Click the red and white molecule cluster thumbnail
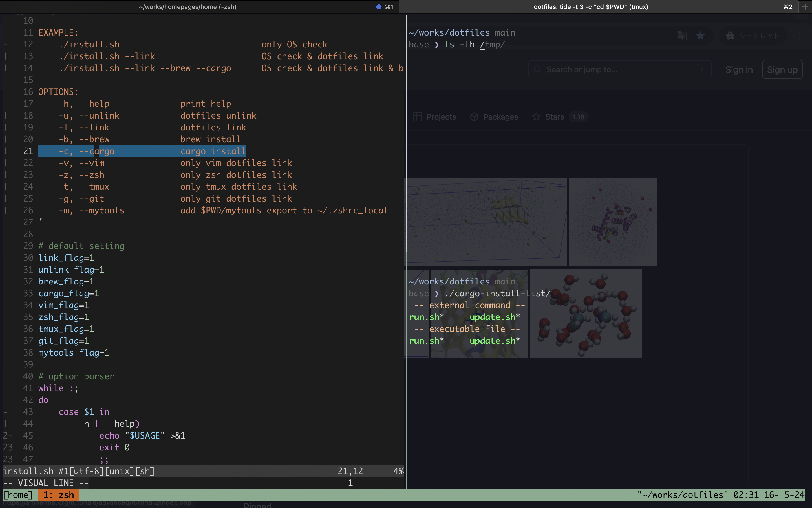812x508 pixels. click(586, 314)
